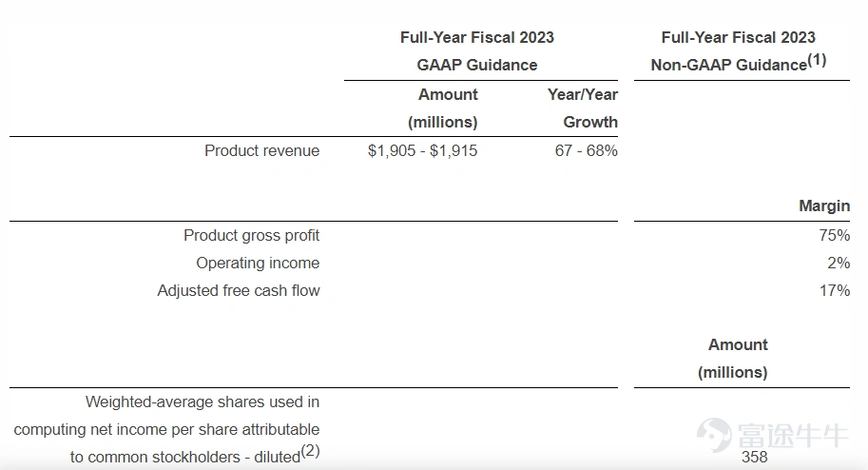Select the Year/Year Growth subheader
868x470 pixels.
(x=583, y=108)
